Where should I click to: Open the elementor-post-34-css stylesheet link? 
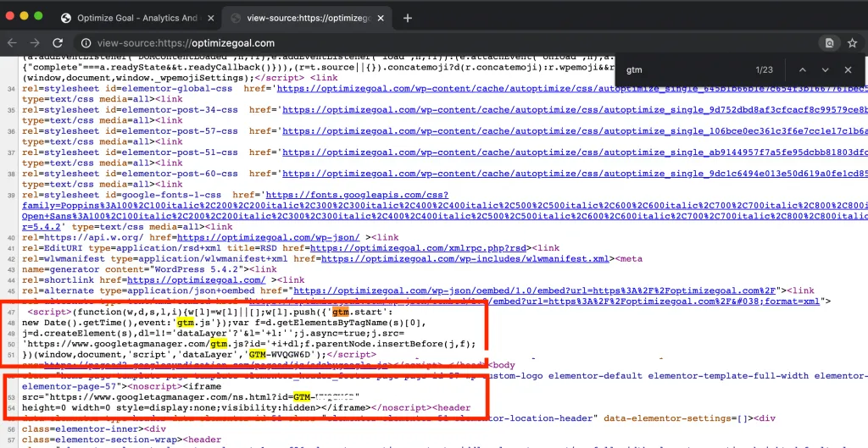pyautogui.click(x=576, y=109)
